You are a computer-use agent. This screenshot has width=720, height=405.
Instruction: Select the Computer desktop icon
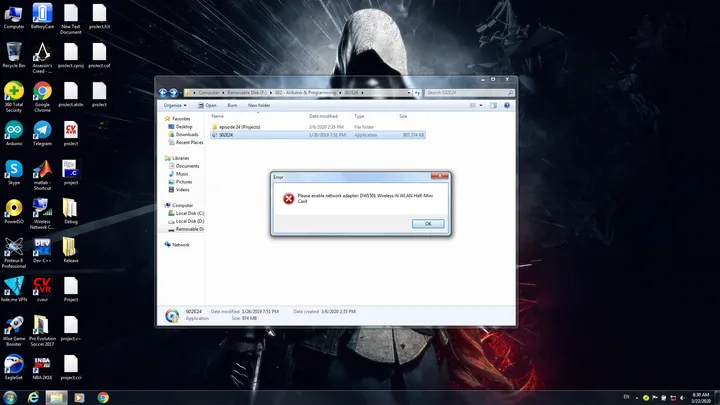tap(14, 17)
